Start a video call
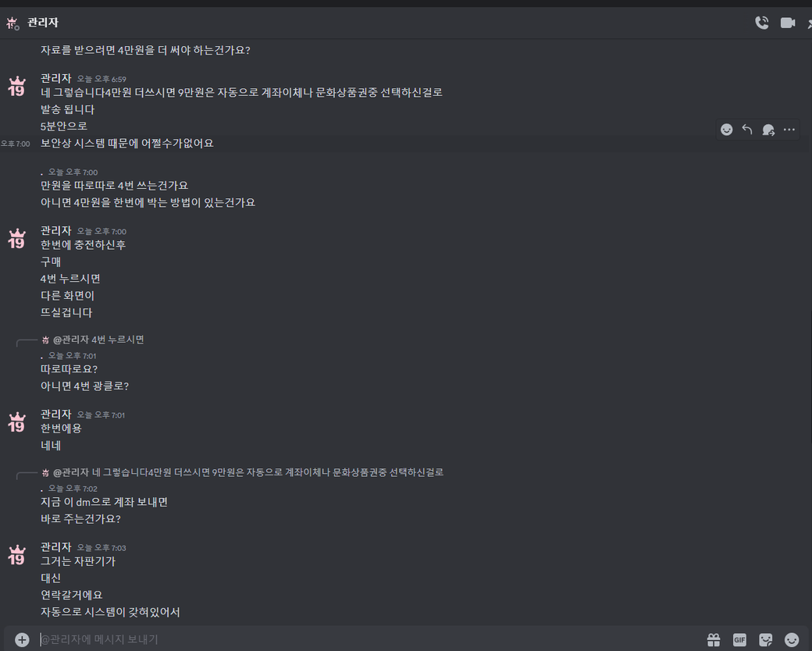812x651 pixels. 788,23
